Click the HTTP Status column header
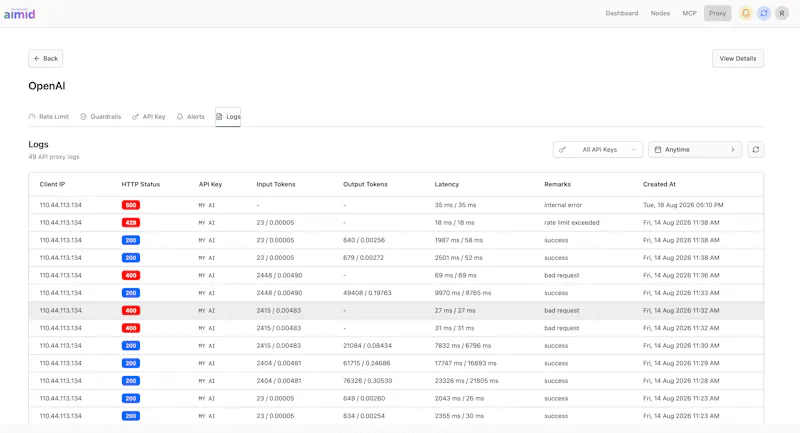Viewport: 800px width, 433px height. tap(141, 185)
